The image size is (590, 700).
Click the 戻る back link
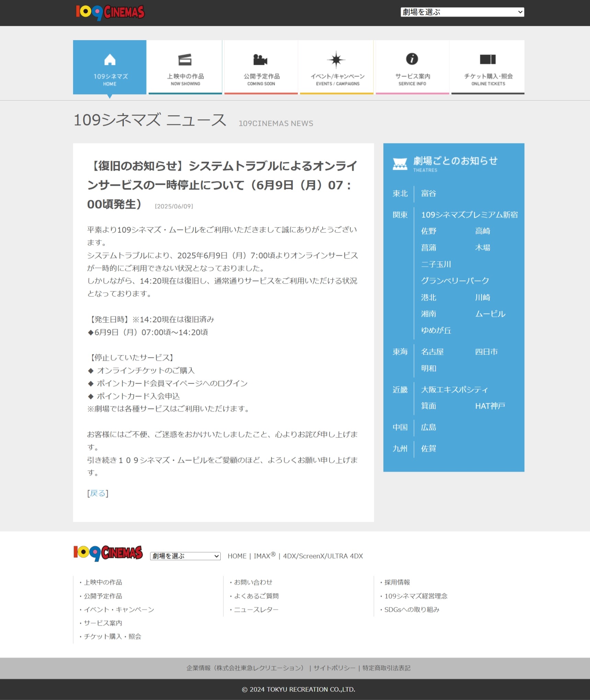(98, 493)
